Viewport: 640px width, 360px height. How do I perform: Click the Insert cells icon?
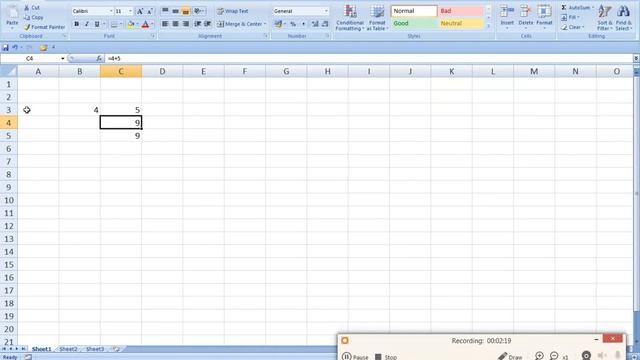point(507,11)
